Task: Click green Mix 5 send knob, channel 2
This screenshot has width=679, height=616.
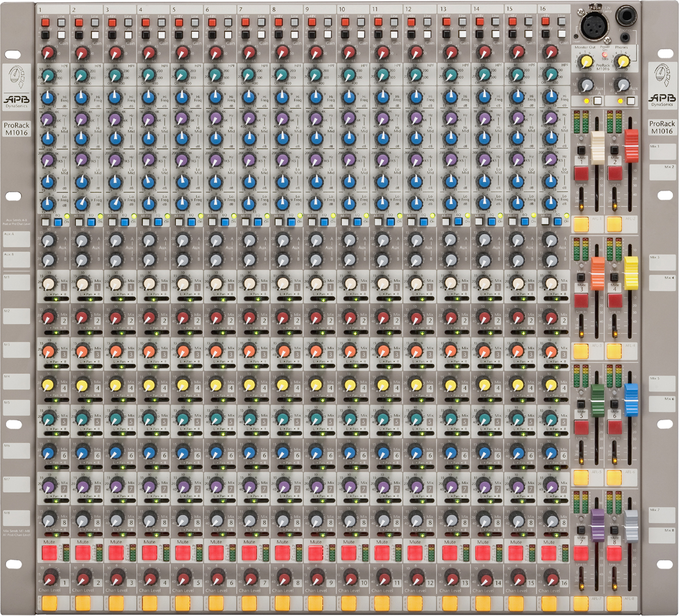Action: pos(81,419)
